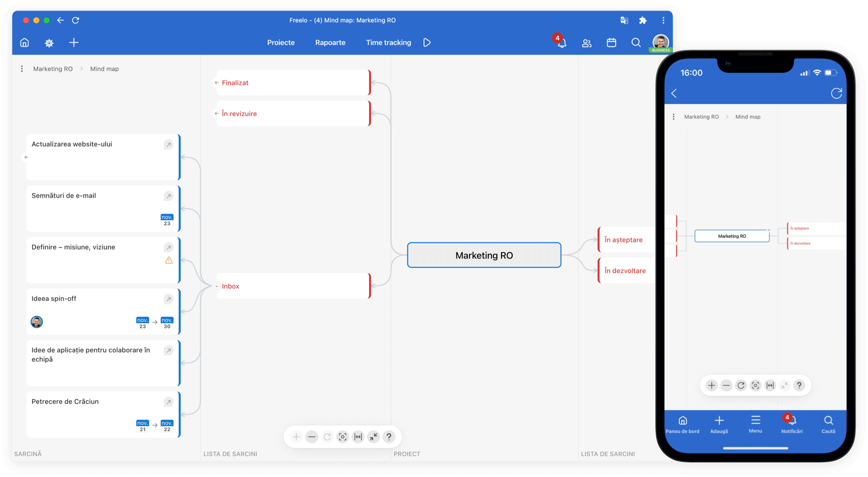Select central Marketing RO project node
868x477 pixels.
click(x=484, y=255)
